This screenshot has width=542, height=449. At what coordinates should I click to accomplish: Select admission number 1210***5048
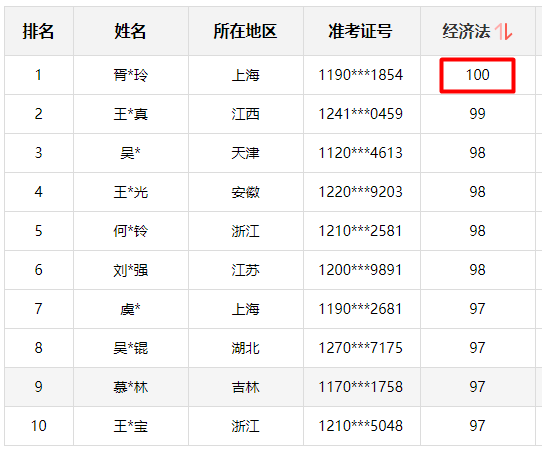(x=361, y=426)
